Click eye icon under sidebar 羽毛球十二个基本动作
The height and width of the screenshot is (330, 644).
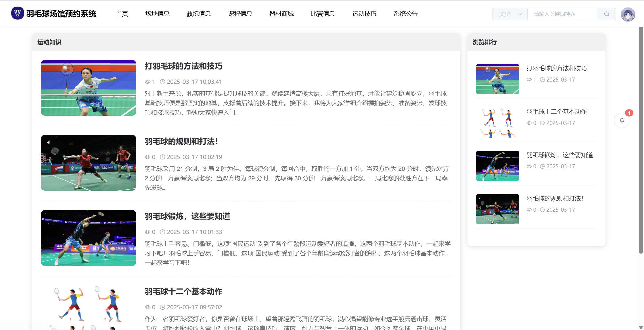click(529, 123)
